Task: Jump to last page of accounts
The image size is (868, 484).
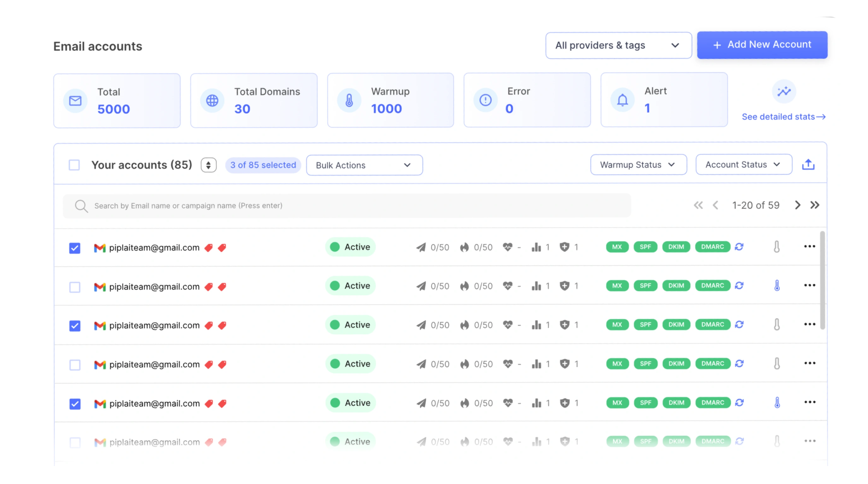Action: tap(815, 205)
